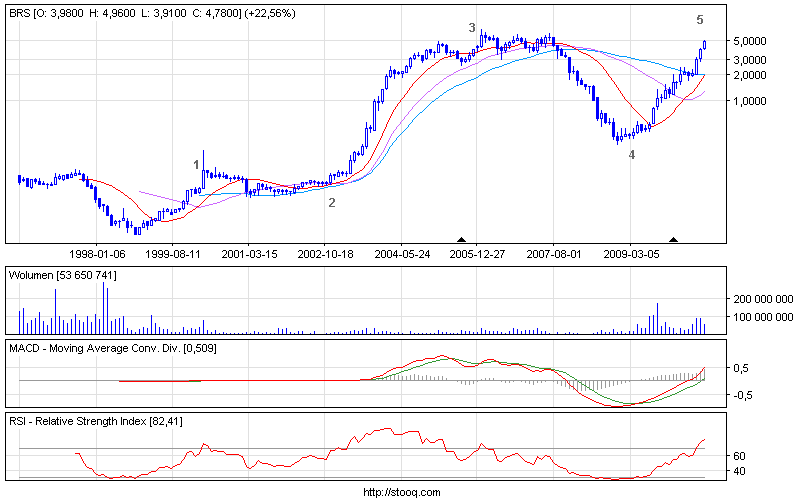Select wave label 2 on chart

pyautogui.click(x=332, y=203)
